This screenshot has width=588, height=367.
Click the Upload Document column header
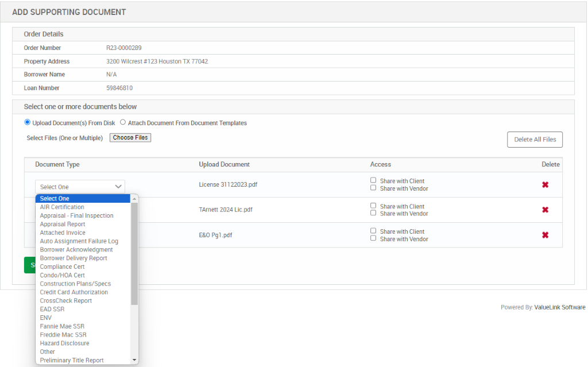(225, 164)
